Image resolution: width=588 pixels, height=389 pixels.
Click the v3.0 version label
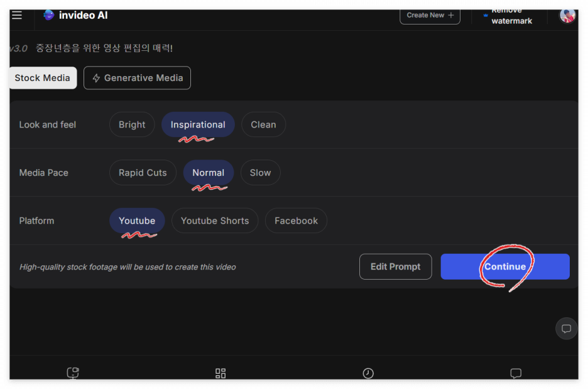(18, 48)
